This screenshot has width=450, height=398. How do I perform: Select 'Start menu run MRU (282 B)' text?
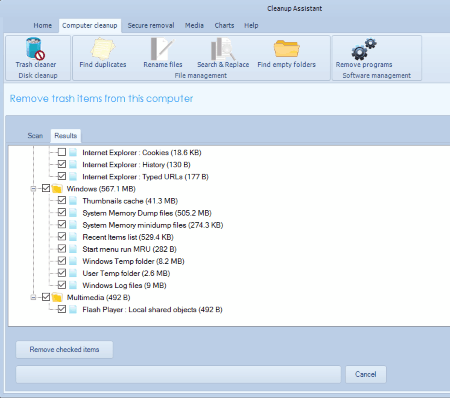click(129, 249)
